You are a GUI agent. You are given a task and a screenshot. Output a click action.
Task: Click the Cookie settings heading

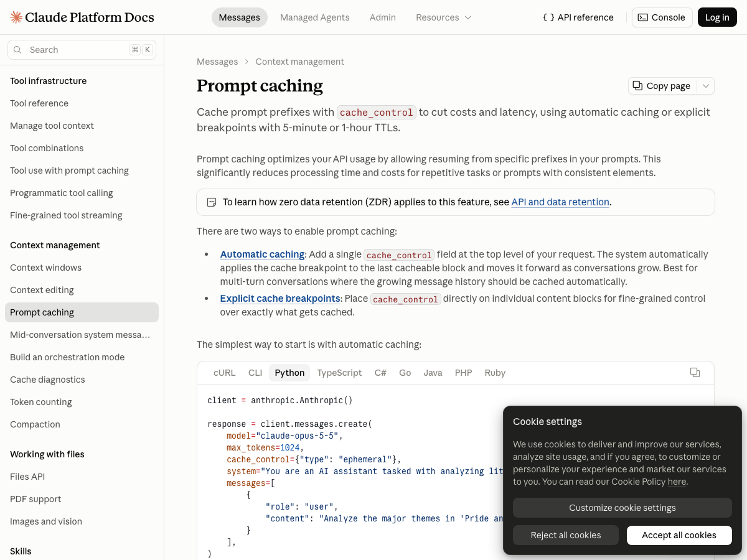point(547,421)
